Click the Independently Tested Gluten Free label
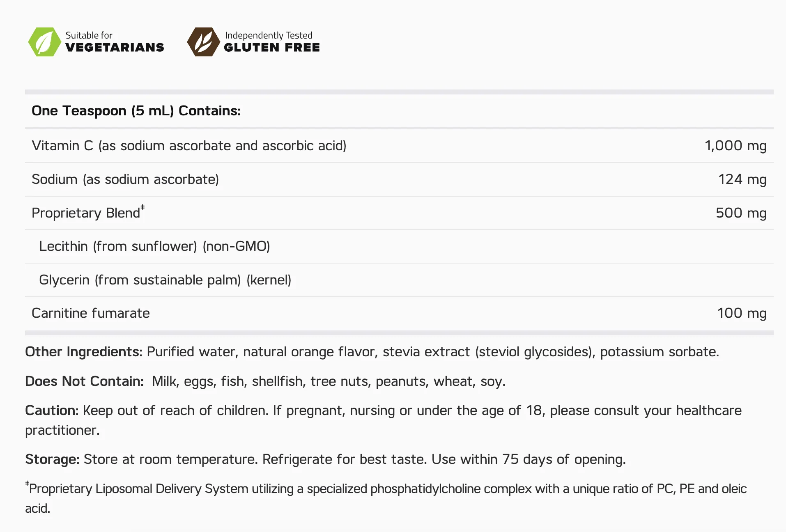Image resolution: width=786 pixels, height=532 pixels. click(x=272, y=42)
